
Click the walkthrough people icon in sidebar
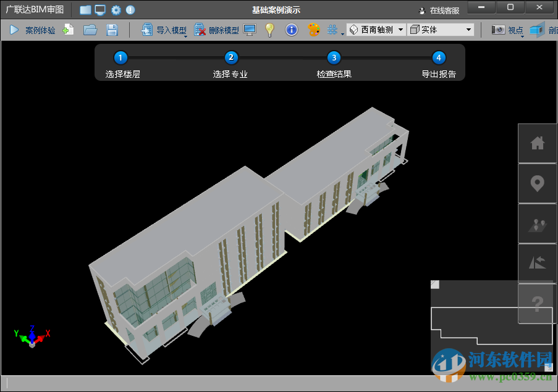(536, 224)
